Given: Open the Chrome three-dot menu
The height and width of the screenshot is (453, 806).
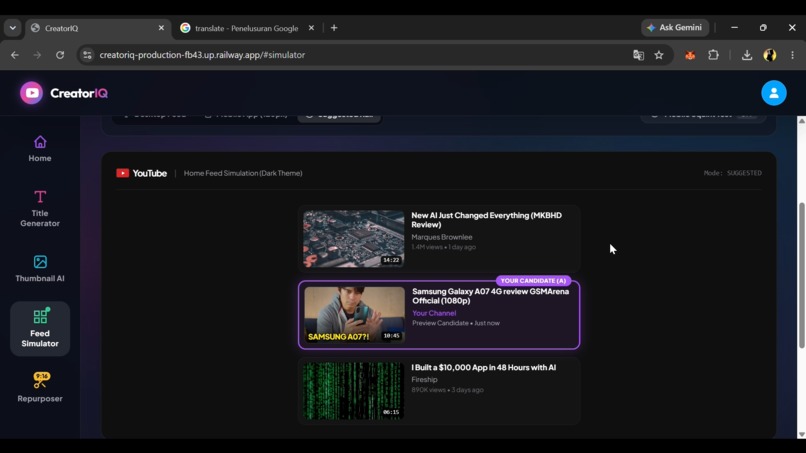Looking at the screenshot, I should [x=792, y=55].
